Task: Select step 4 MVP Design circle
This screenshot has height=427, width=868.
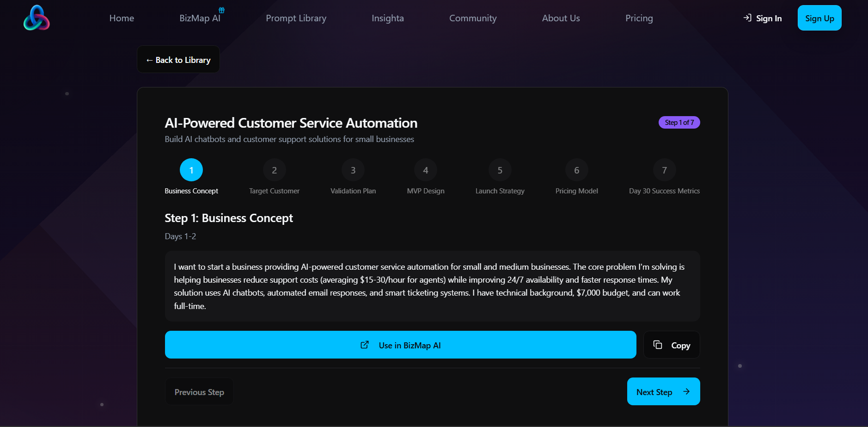Action: click(x=426, y=170)
